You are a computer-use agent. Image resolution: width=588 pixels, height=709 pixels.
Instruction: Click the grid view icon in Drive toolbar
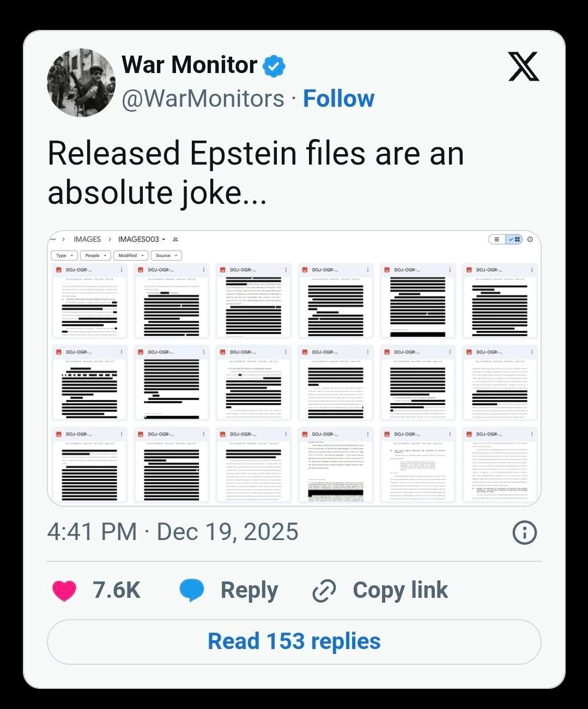pos(516,239)
